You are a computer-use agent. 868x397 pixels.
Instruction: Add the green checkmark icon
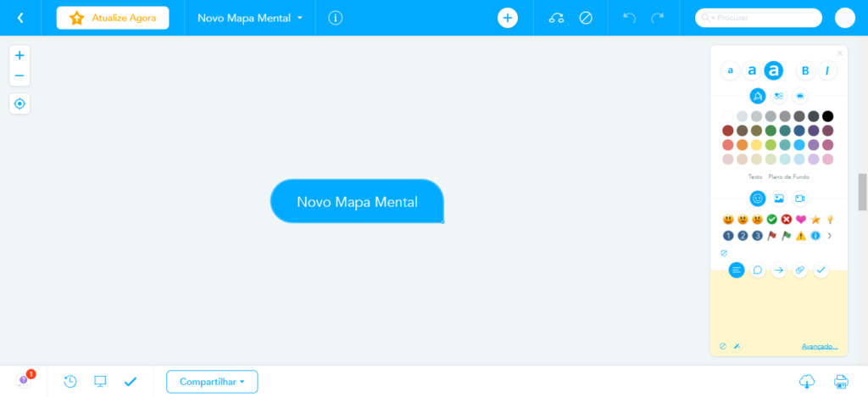click(x=771, y=219)
